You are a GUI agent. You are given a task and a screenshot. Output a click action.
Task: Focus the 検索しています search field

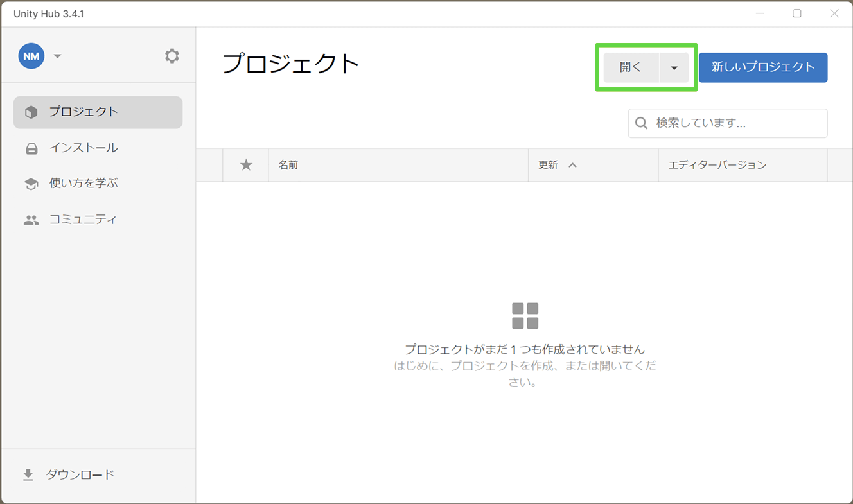(728, 123)
